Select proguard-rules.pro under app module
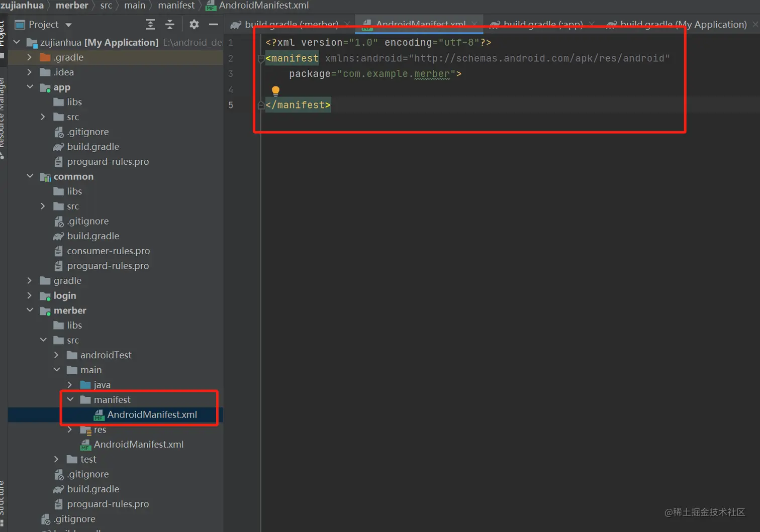Screen dimensions: 760x532 coord(108,162)
